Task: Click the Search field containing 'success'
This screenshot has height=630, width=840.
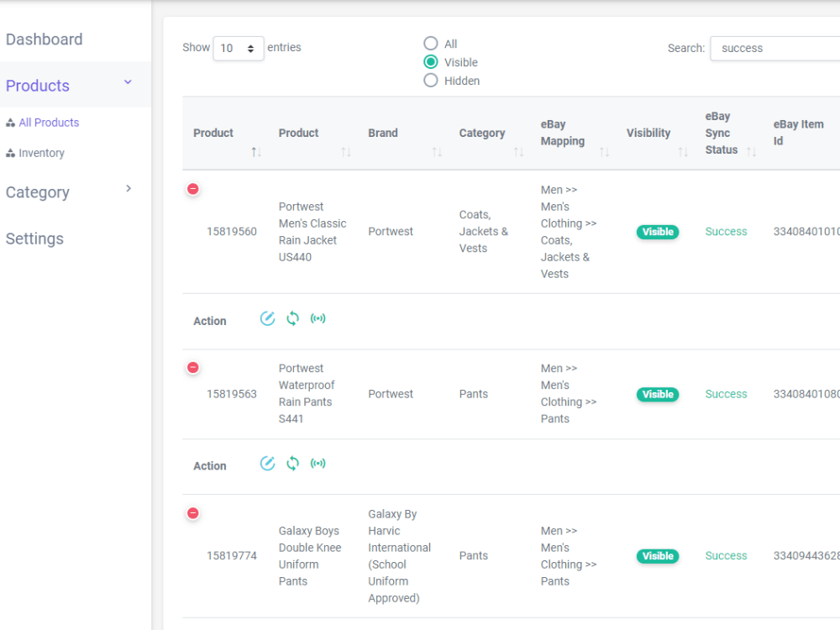Action: click(x=775, y=48)
